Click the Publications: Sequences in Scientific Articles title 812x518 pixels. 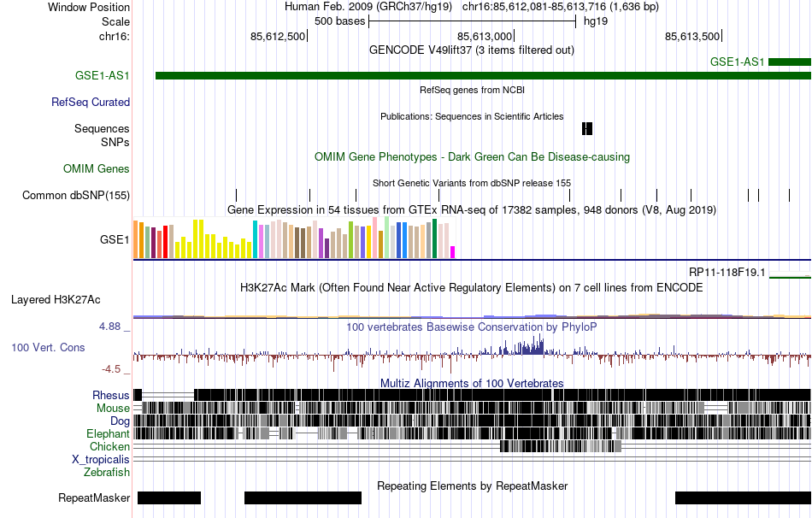click(472, 116)
